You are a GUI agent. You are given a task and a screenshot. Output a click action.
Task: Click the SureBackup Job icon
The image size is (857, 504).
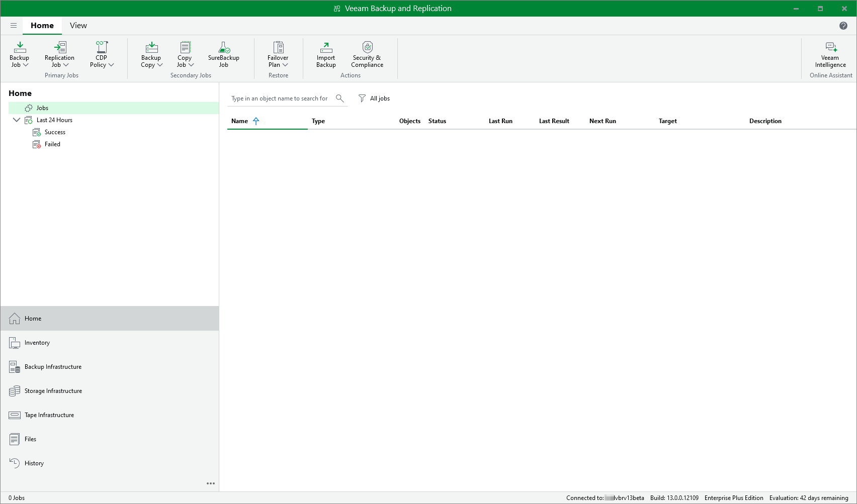click(224, 48)
